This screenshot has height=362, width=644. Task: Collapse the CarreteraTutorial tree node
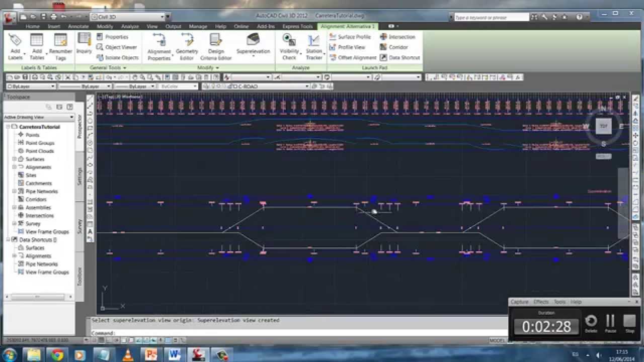pos(9,127)
